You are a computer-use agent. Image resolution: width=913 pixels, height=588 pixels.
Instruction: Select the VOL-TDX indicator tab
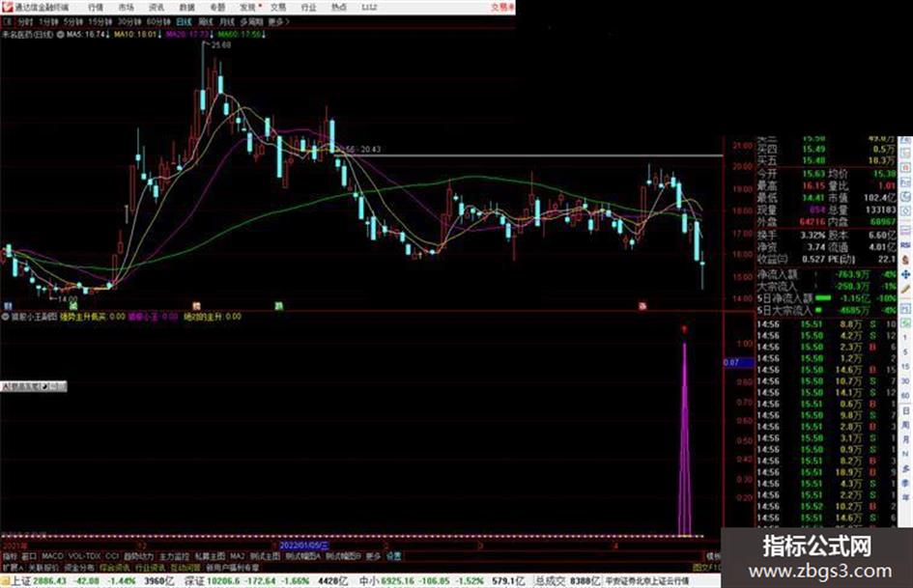click(x=84, y=556)
